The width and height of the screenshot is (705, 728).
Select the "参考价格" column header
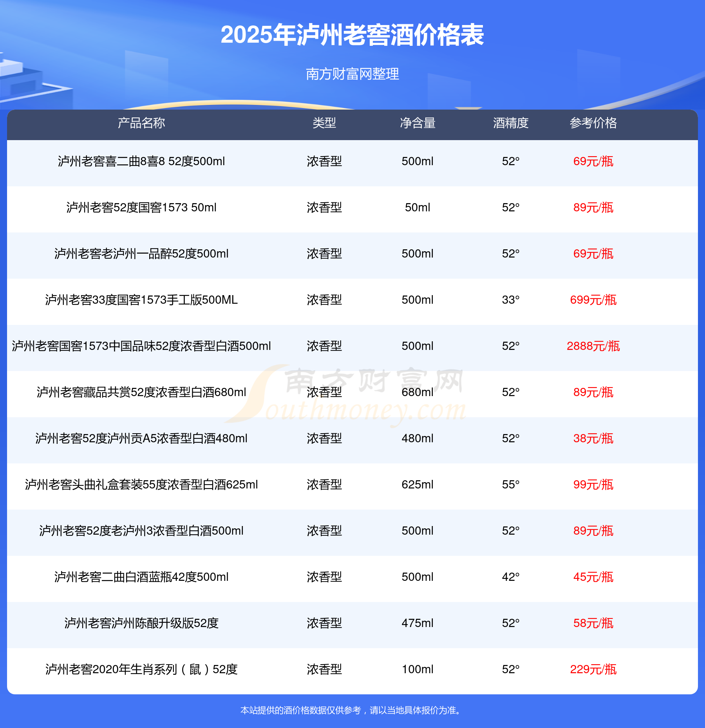[x=593, y=123]
